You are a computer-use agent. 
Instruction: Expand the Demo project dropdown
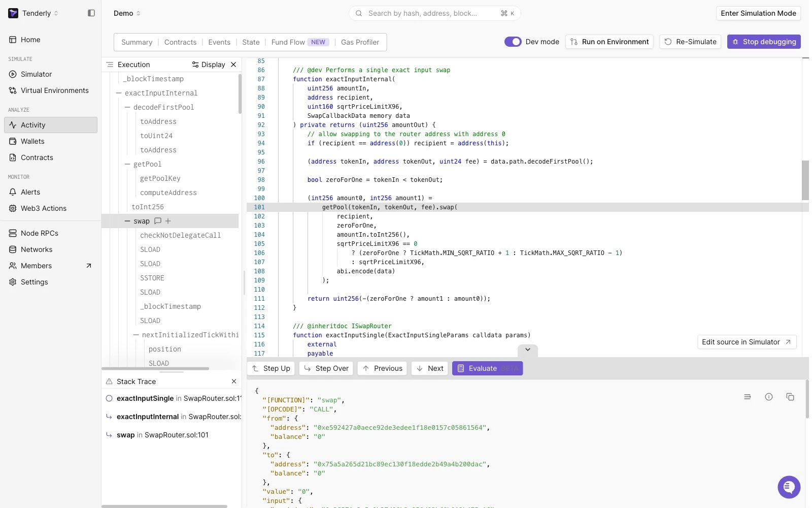coord(127,13)
